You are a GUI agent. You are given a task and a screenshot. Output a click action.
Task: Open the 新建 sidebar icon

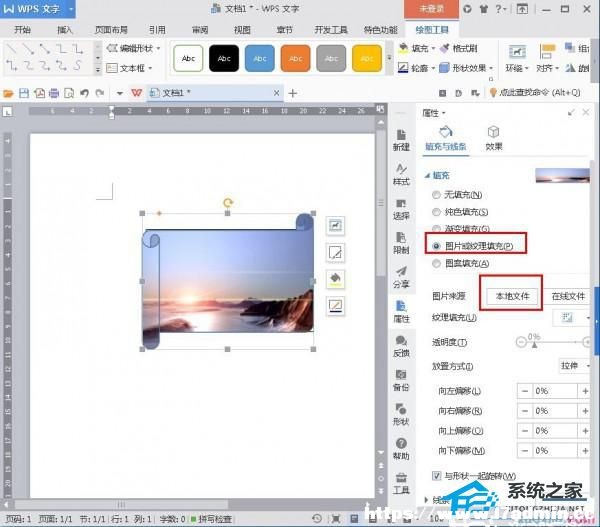coord(401,140)
